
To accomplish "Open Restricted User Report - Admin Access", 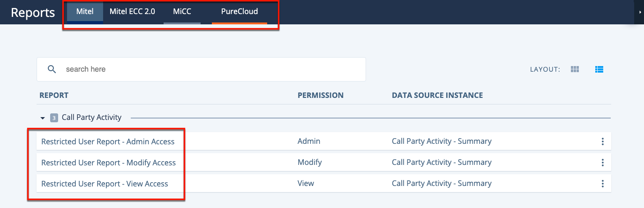I will (108, 141).
